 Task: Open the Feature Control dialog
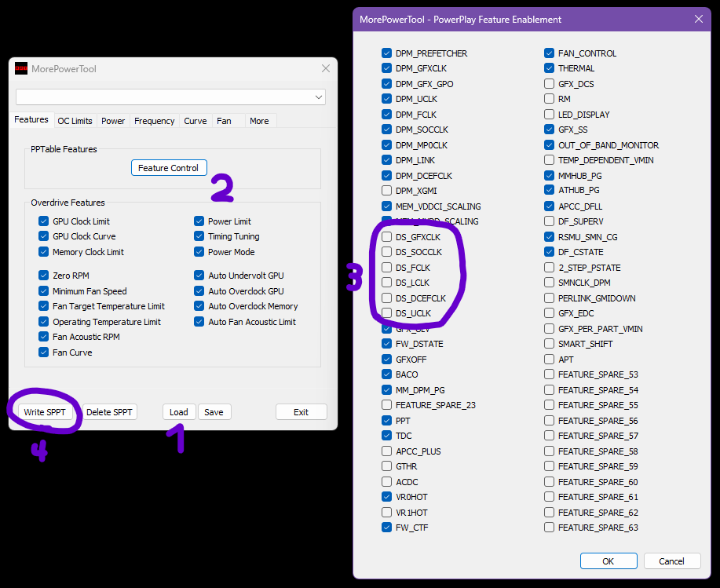168,167
